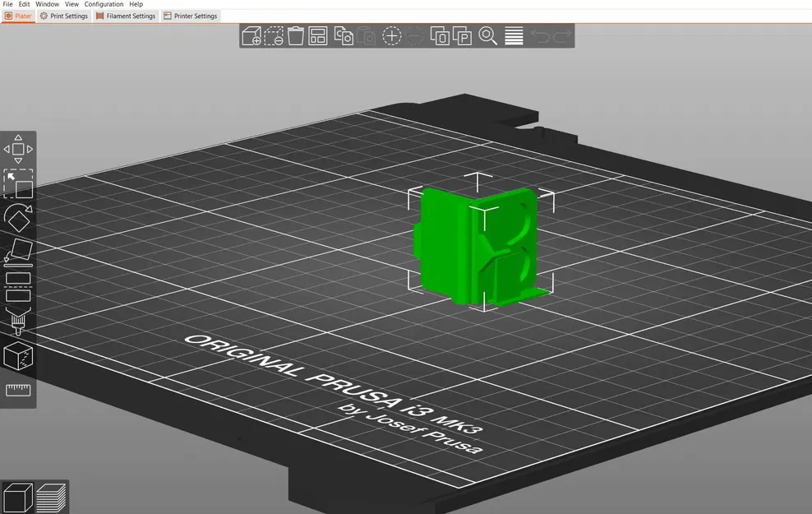Select the Rotate tool
The height and width of the screenshot is (514, 812).
point(18,219)
